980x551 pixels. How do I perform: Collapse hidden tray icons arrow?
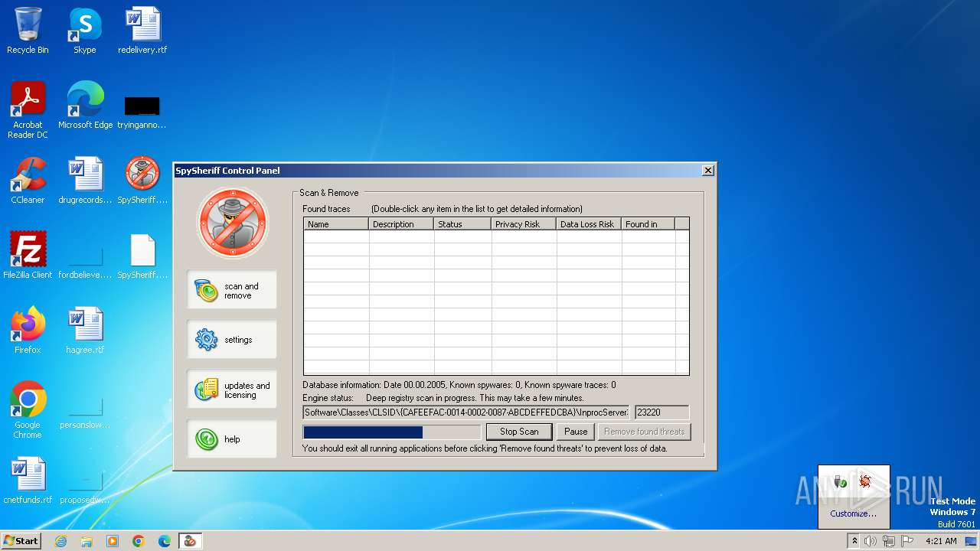click(854, 541)
